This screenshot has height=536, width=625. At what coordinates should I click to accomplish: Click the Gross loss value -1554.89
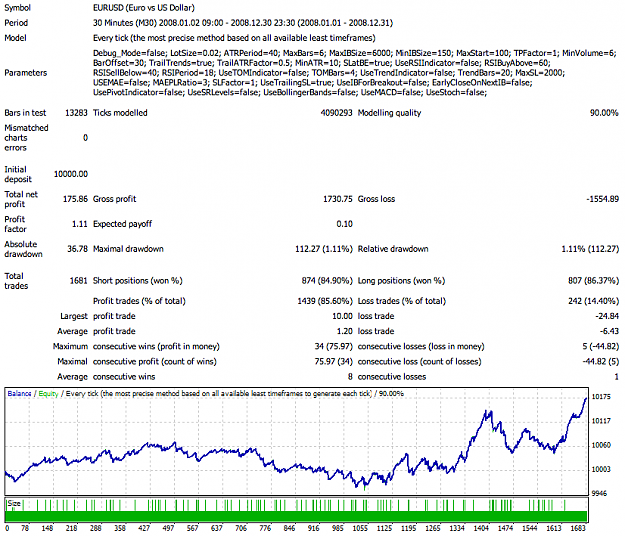[602, 199]
